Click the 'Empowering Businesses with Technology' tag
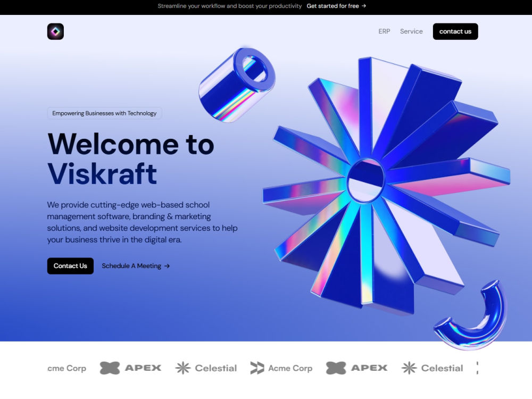 pyautogui.click(x=104, y=113)
